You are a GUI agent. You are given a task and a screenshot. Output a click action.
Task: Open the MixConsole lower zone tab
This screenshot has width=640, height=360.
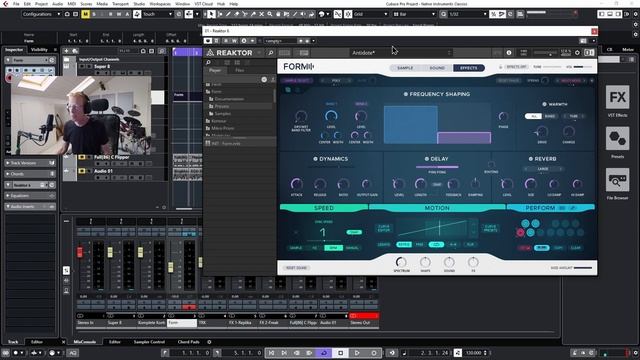pyautogui.click(x=84, y=342)
